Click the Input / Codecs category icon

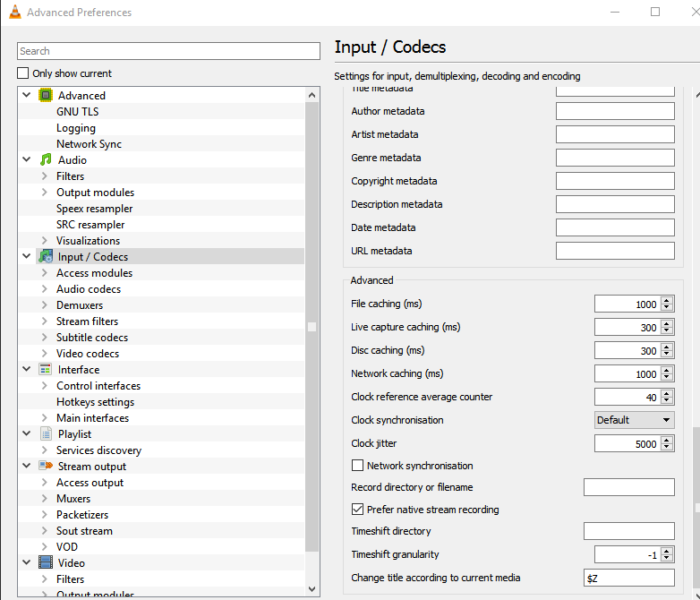click(x=46, y=257)
